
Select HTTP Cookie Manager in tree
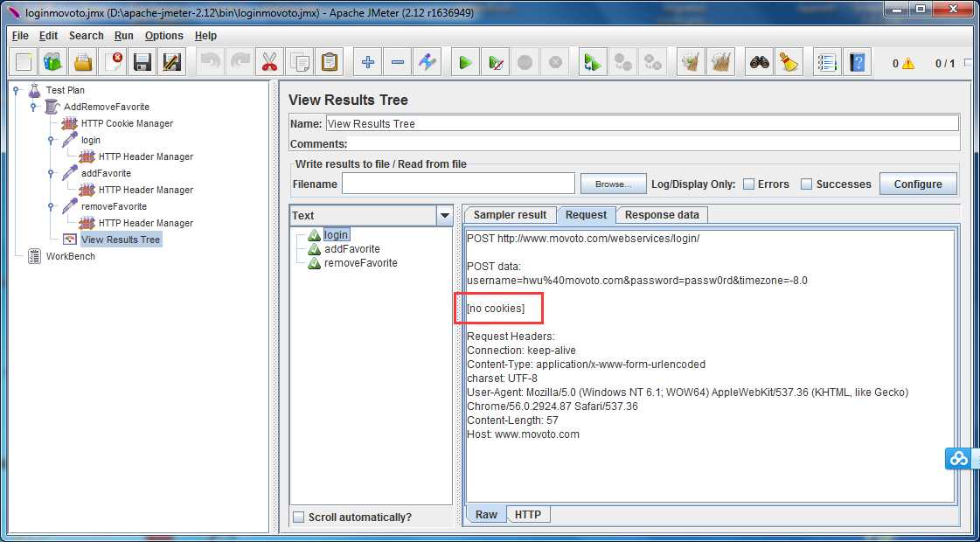point(127,123)
